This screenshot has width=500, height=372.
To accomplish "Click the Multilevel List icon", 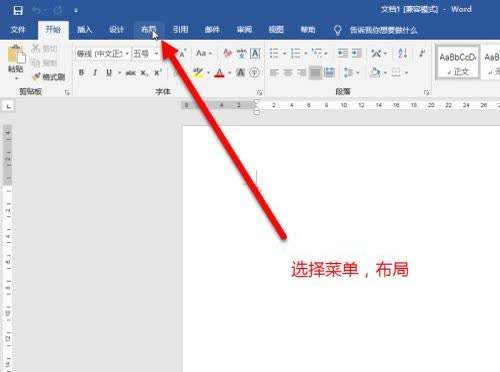I will 317,53.
